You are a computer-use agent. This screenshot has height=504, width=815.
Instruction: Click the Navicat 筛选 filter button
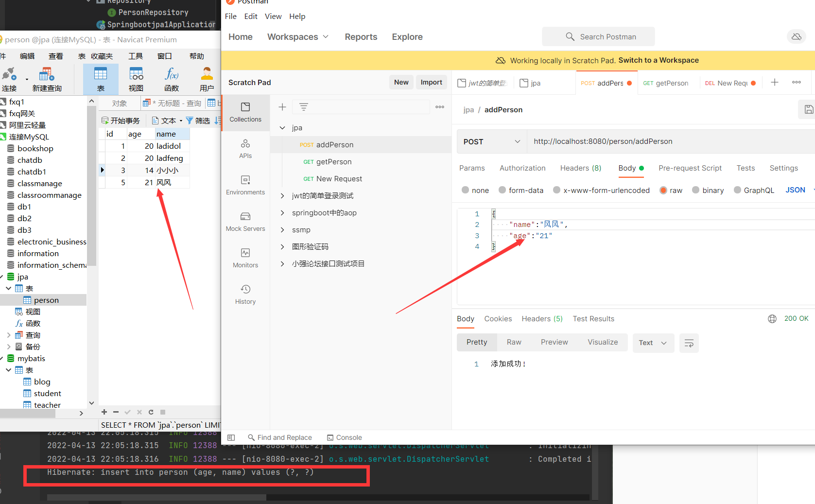coord(198,121)
